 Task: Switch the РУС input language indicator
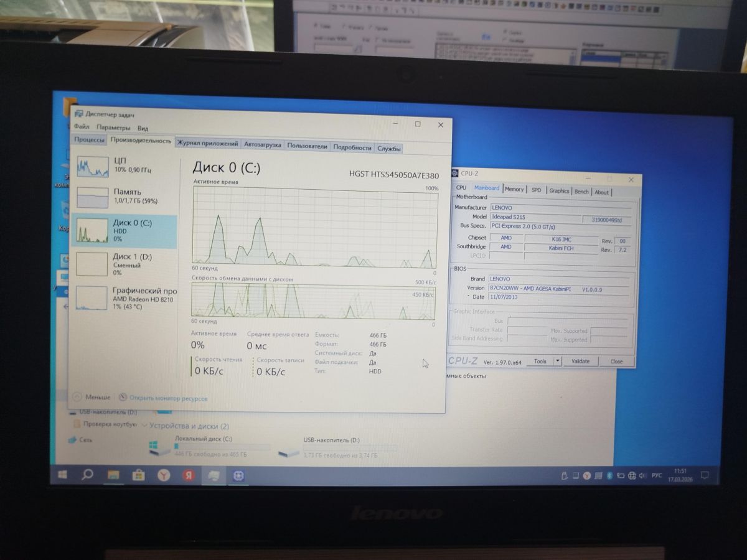(657, 476)
